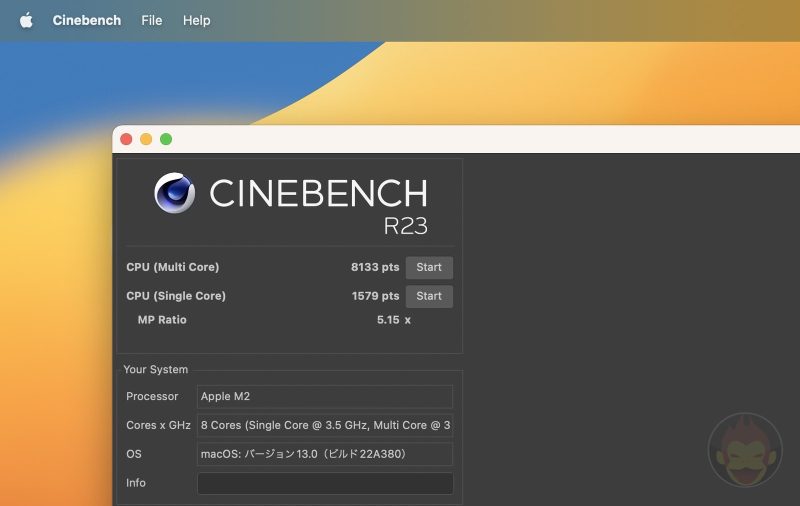Click the Cinebench sphere logo icon

point(174,193)
